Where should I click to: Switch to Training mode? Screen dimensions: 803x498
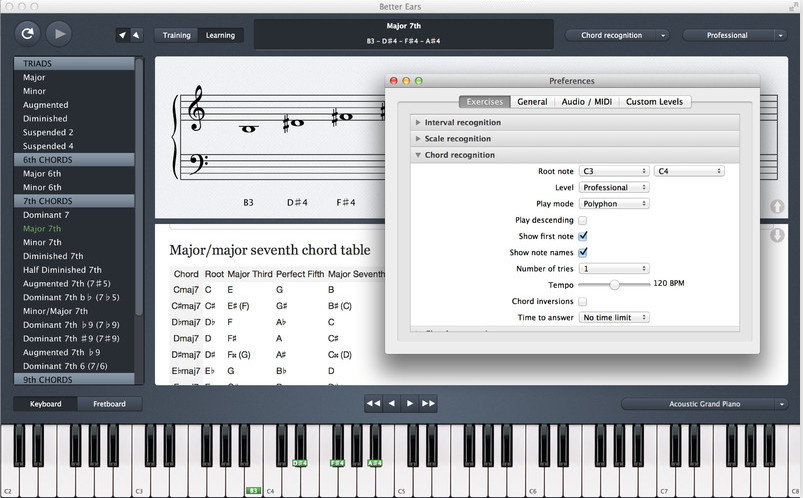[177, 35]
